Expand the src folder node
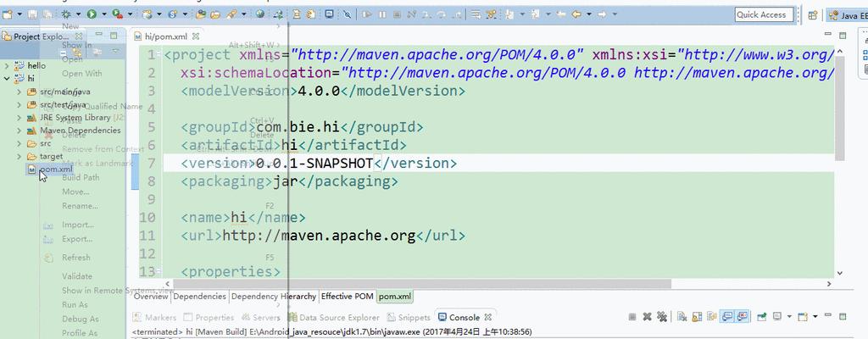868x339 pixels. (19, 143)
